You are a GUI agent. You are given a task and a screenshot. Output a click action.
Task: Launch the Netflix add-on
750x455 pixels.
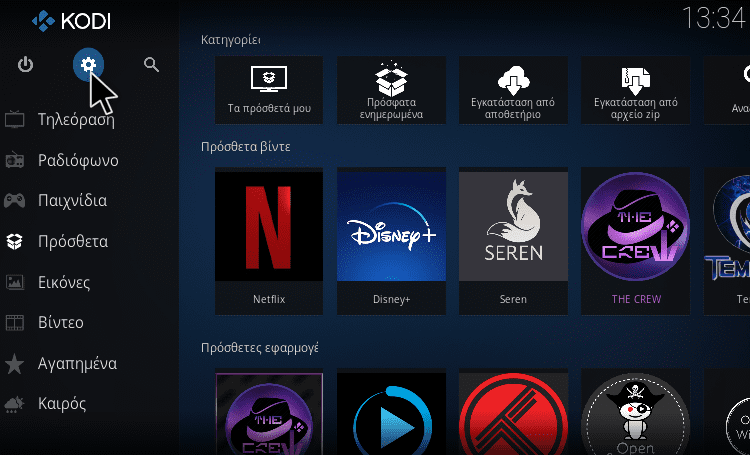tap(269, 241)
